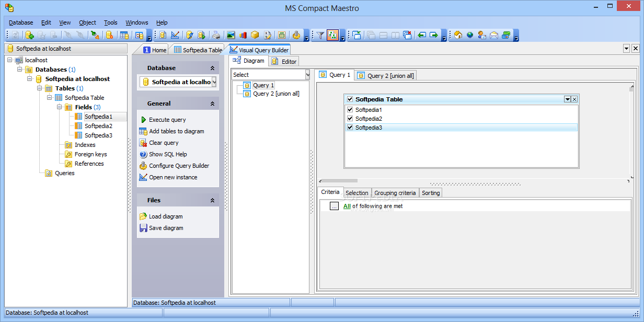Image resolution: width=644 pixels, height=322 pixels.
Task: Click the printer toolbar icon
Action: [216, 35]
